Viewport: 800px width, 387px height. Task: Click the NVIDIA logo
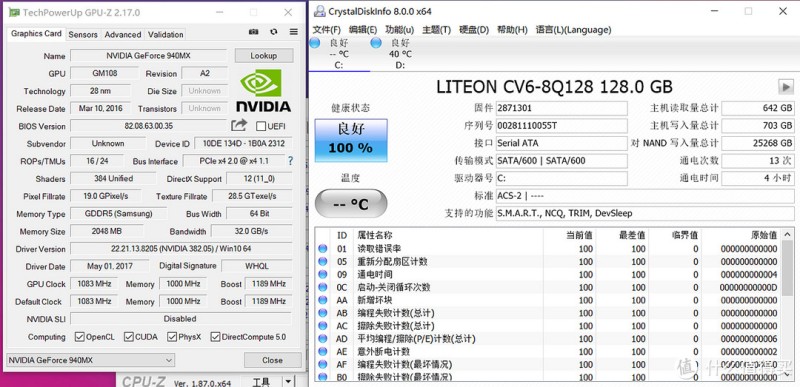click(263, 90)
